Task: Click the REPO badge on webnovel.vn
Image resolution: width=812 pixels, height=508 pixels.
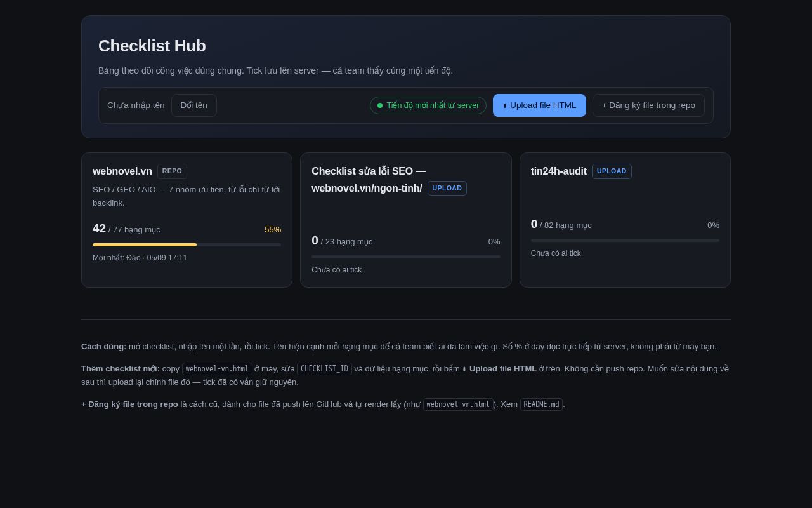Action: pos(172,171)
